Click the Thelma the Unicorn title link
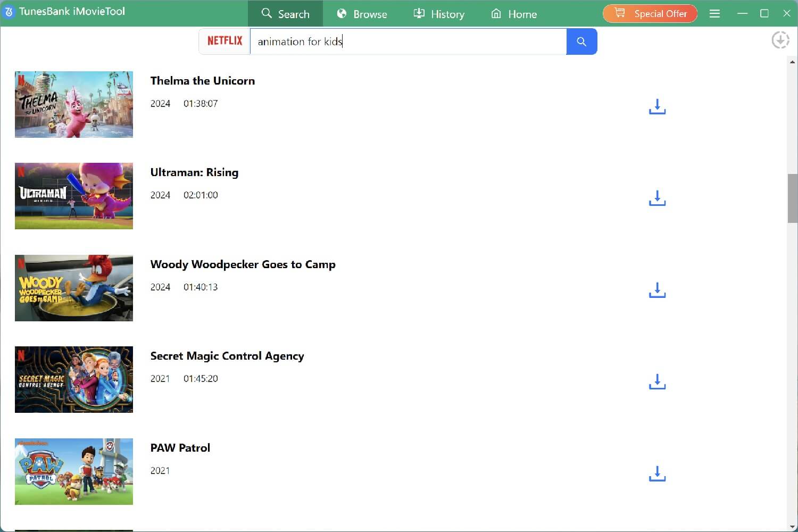This screenshot has width=798, height=532. [x=202, y=81]
